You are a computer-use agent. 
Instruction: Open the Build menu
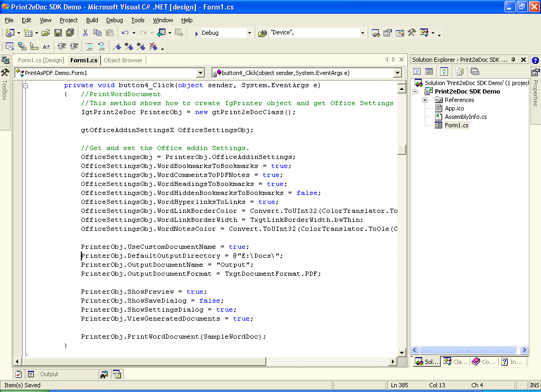(92, 20)
